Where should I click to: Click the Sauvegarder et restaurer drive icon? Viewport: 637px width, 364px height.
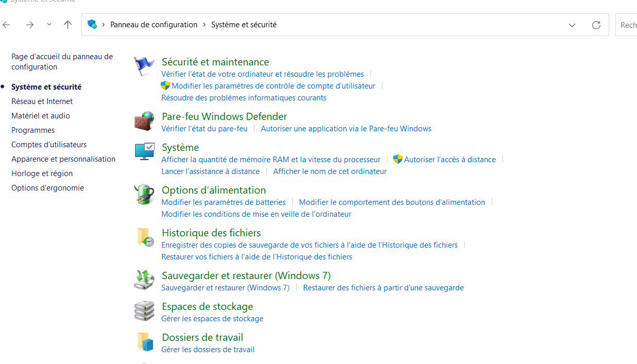(x=144, y=280)
